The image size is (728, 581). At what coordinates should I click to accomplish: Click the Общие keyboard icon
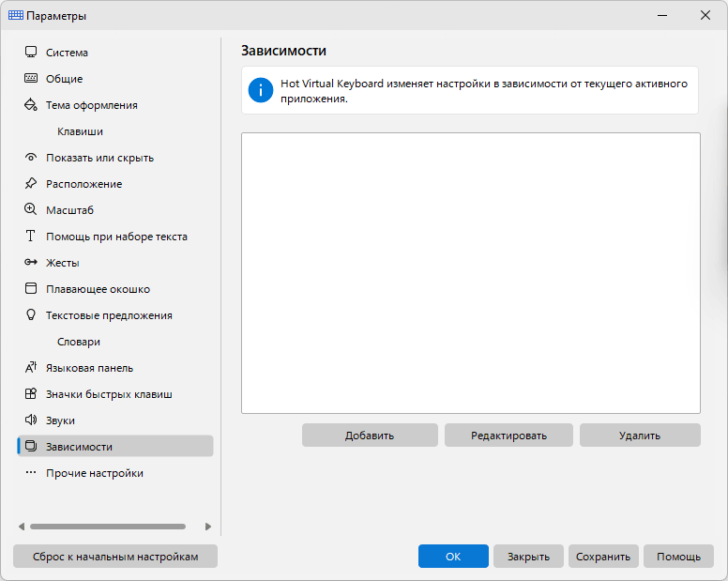tap(31, 78)
